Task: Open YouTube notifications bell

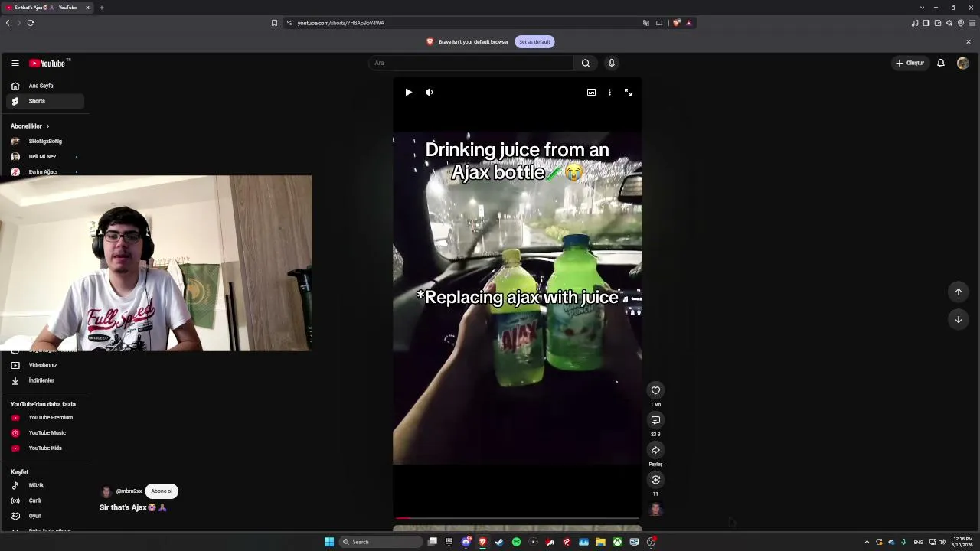Action: 941,63
